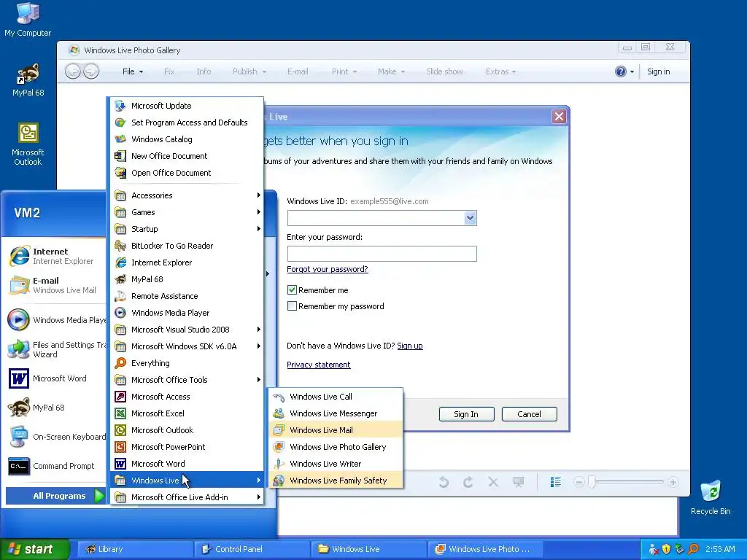Expand the Startup folder submenu
Image resolution: width=747 pixels, height=560 pixels.
click(x=187, y=228)
